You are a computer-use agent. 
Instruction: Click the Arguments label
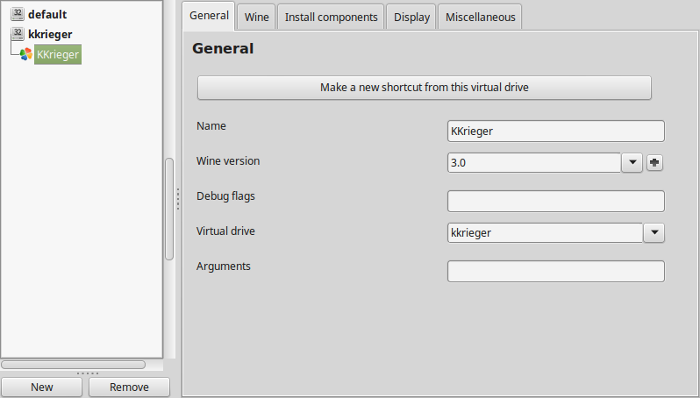click(x=223, y=266)
